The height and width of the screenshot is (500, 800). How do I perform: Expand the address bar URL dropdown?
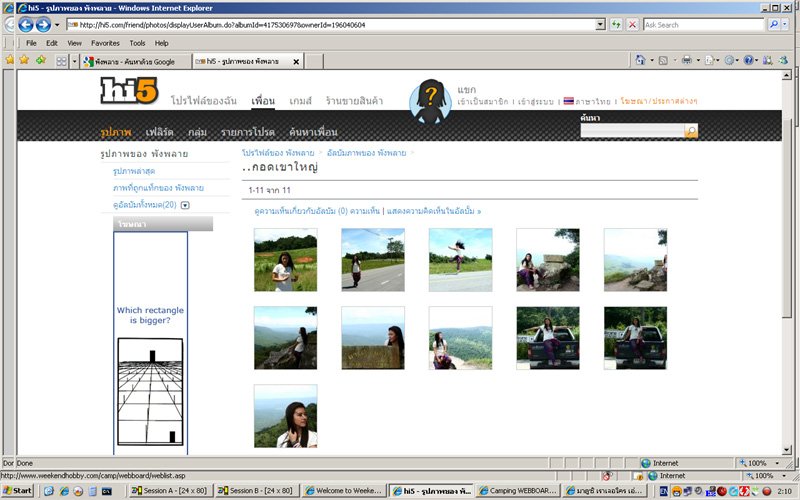600,24
